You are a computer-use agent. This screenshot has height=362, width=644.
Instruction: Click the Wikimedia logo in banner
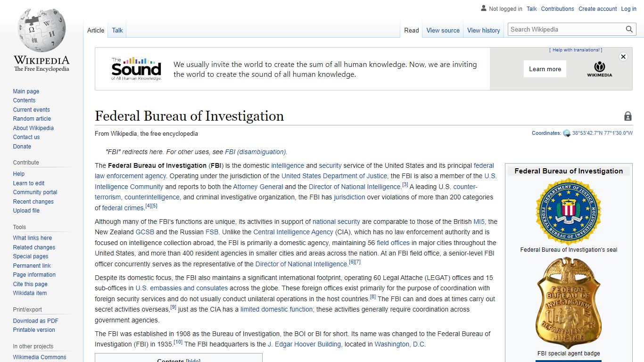tap(600, 69)
